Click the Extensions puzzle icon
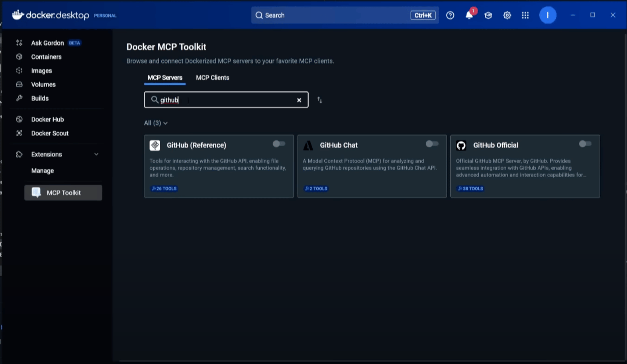This screenshot has width=627, height=364. click(19, 155)
